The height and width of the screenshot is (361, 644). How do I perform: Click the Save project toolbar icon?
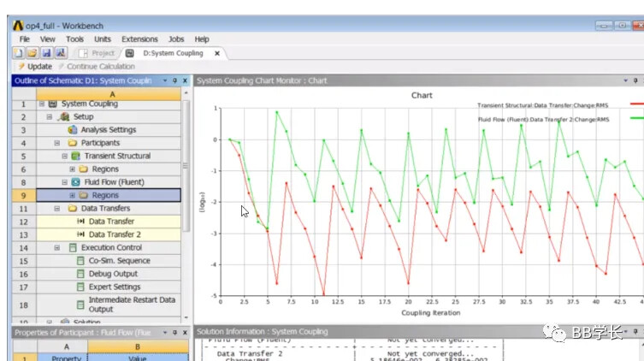pyautogui.click(x=46, y=53)
